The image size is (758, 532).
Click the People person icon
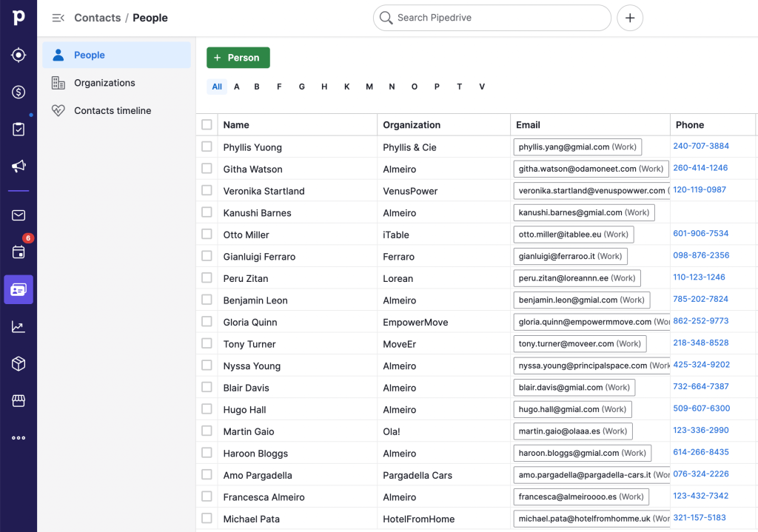[58, 55]
